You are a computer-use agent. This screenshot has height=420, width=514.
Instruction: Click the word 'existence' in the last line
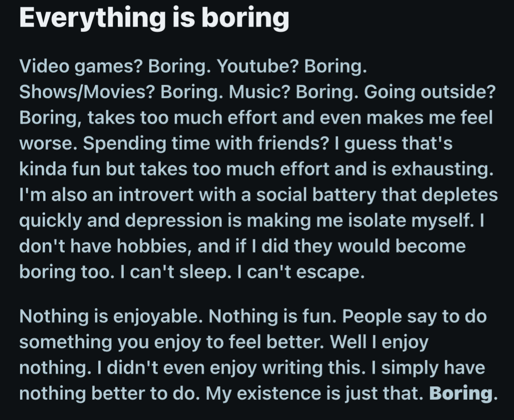click(279, 393)
